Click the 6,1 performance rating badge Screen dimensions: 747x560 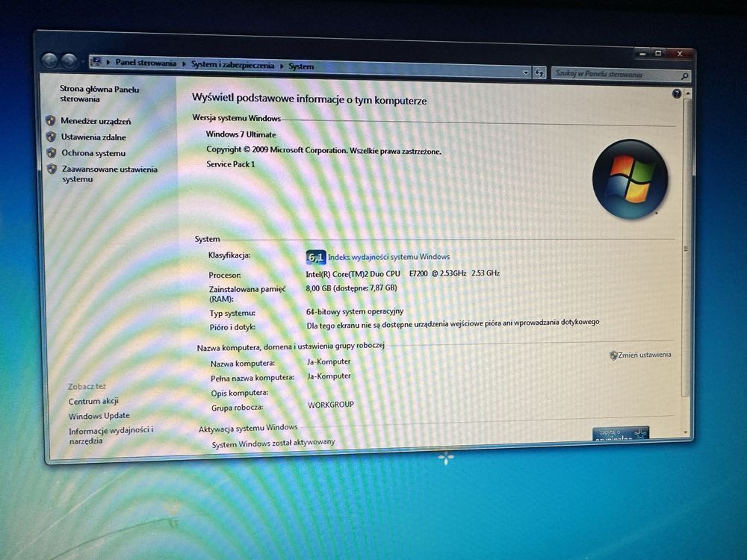tap(315, 258)
